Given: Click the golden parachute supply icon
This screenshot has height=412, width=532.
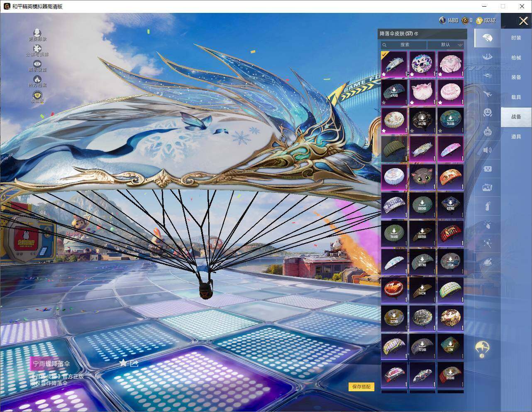Looking at the screenshot, I should pos(483,349).
